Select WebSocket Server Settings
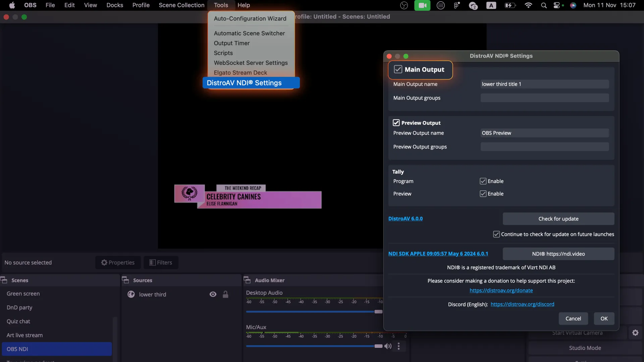This screenshot has width=644, height=362. click(x=251, y=63)
